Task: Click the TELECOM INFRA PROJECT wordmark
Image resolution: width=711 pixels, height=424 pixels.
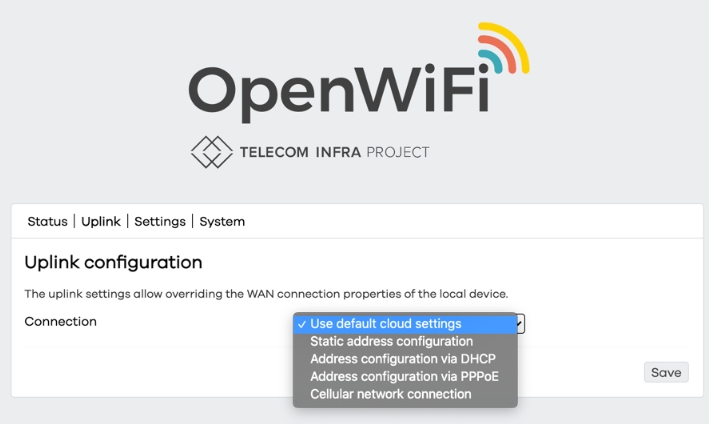Action: [x=334, y=153]
